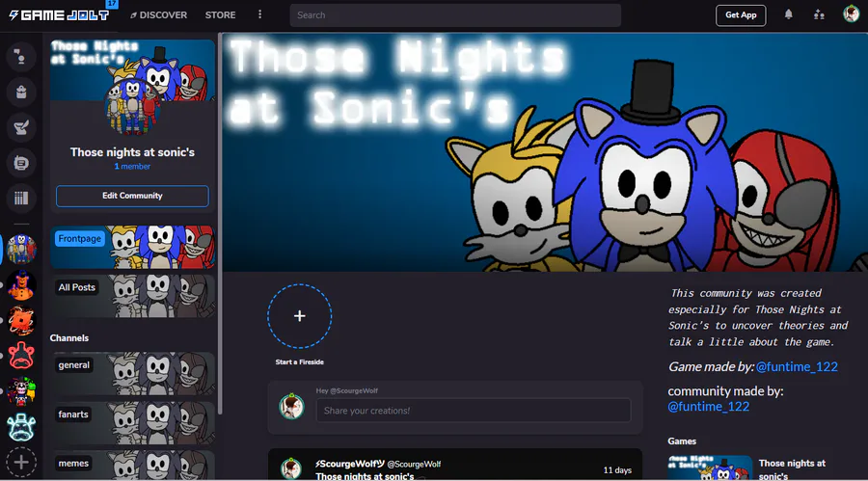Open the fanarts channel
Viewport: 868px width, 481px height.
[132, 423]
